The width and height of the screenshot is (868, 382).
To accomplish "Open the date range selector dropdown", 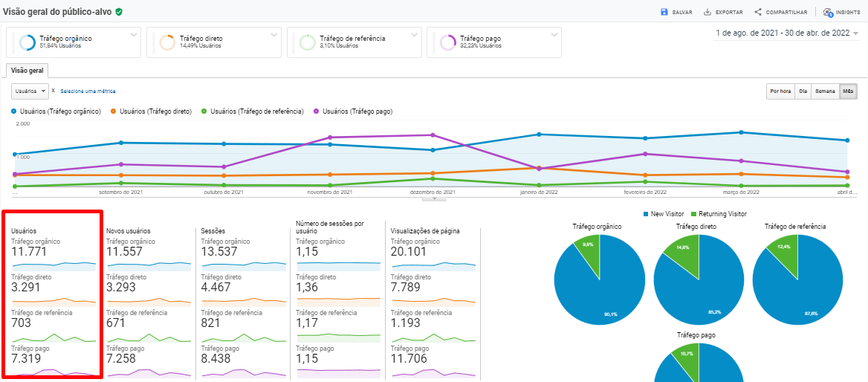I will click(x=855, y=33).
